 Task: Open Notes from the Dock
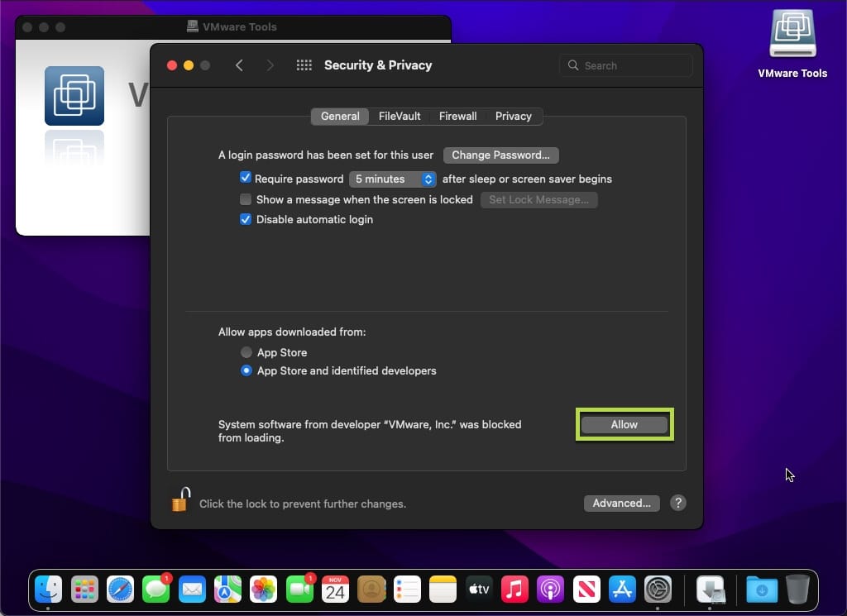(443, 589)
